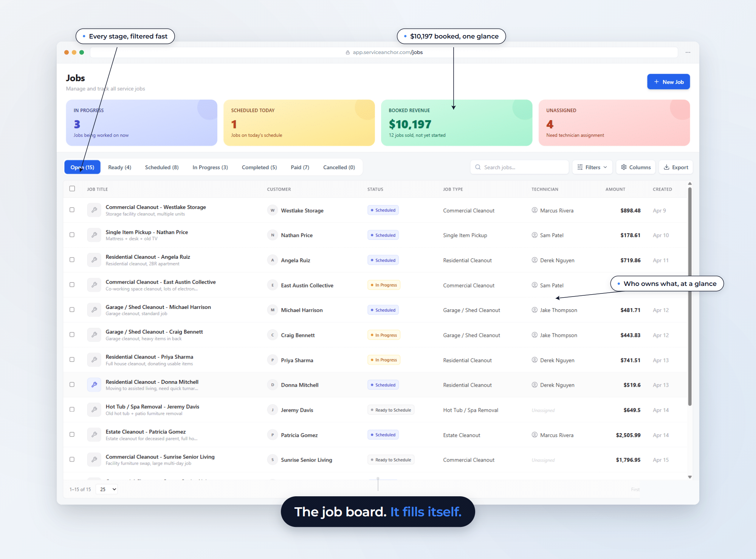The image size is (756, 559).
Task: Toggle the select-all checkbox in header
Action: pyautogui.click(x=72, y=188)
